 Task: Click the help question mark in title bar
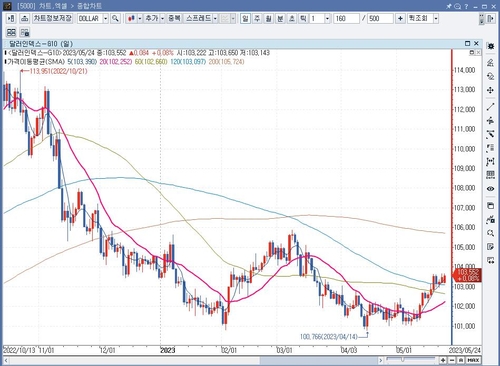[466, 6]
